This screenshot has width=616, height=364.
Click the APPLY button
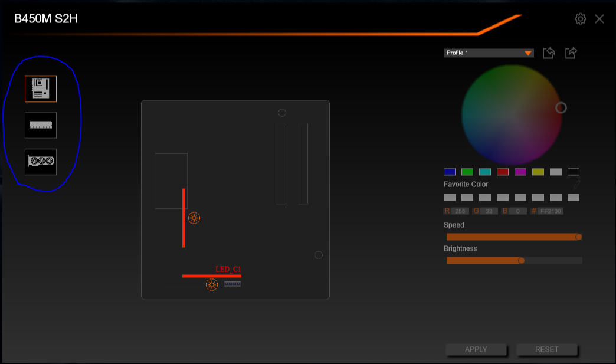[476, 349]
